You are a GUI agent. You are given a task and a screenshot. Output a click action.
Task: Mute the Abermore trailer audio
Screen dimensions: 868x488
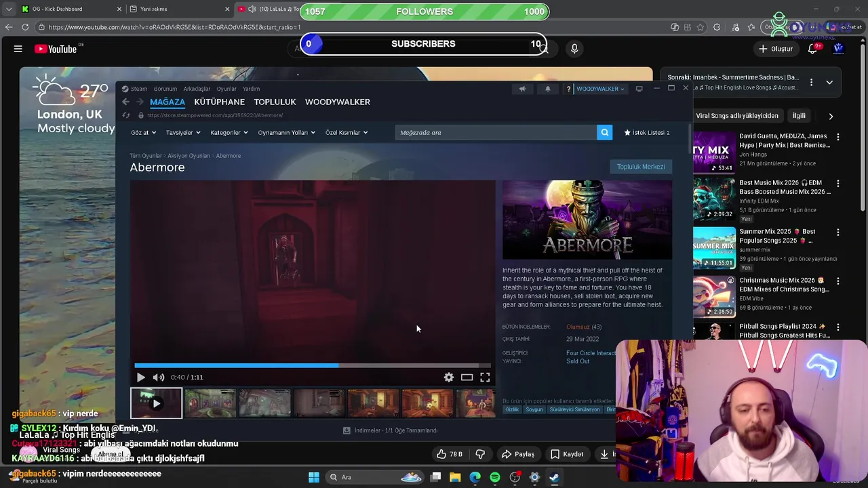tap(158, 378)
